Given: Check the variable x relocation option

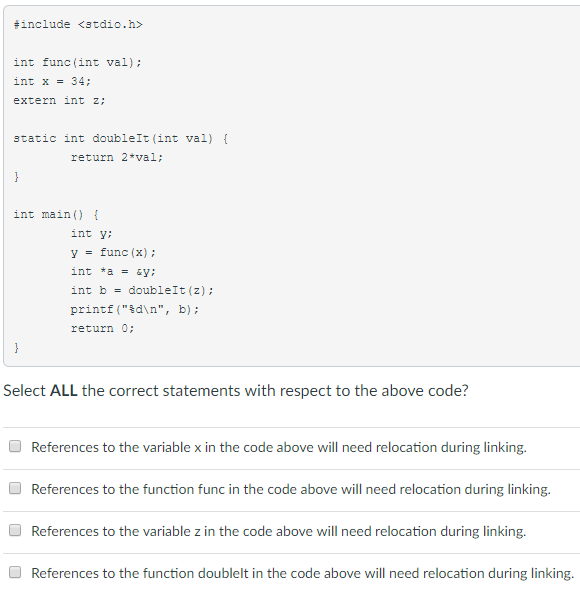Looking at the screenshot, I should pos(15,446).
